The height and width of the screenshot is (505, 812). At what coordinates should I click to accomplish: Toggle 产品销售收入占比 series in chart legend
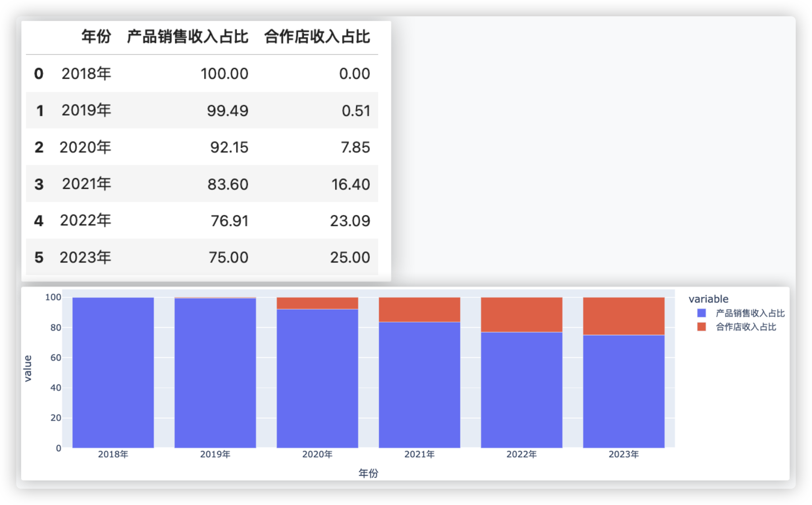click(750, 313)
